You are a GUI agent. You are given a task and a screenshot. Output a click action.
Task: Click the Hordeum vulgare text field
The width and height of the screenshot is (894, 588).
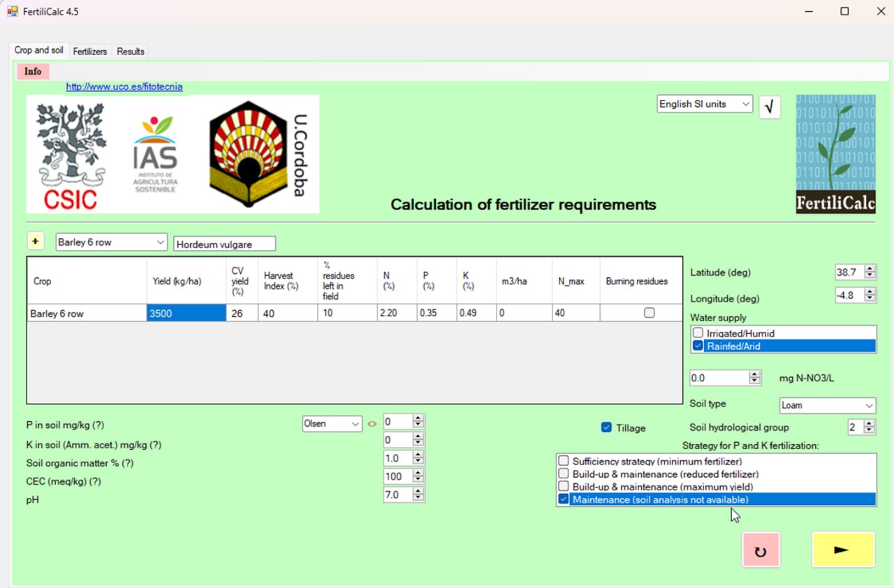224,244
